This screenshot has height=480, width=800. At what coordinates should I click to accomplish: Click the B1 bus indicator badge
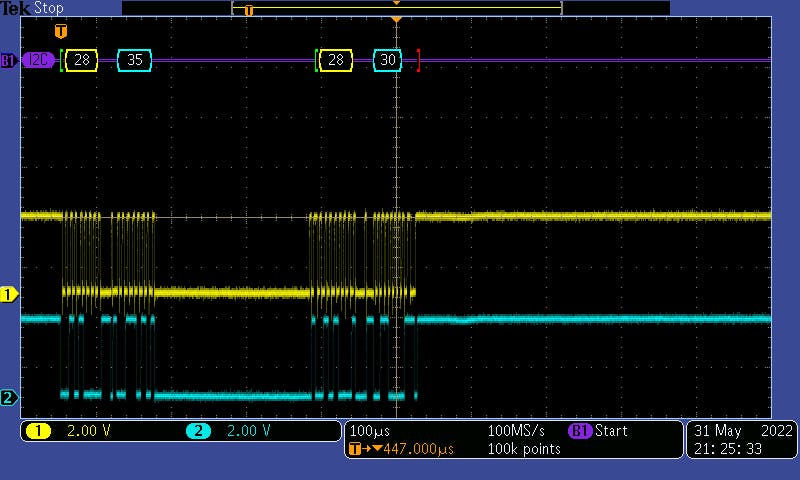pyautogui.click(x=8, y=60)
